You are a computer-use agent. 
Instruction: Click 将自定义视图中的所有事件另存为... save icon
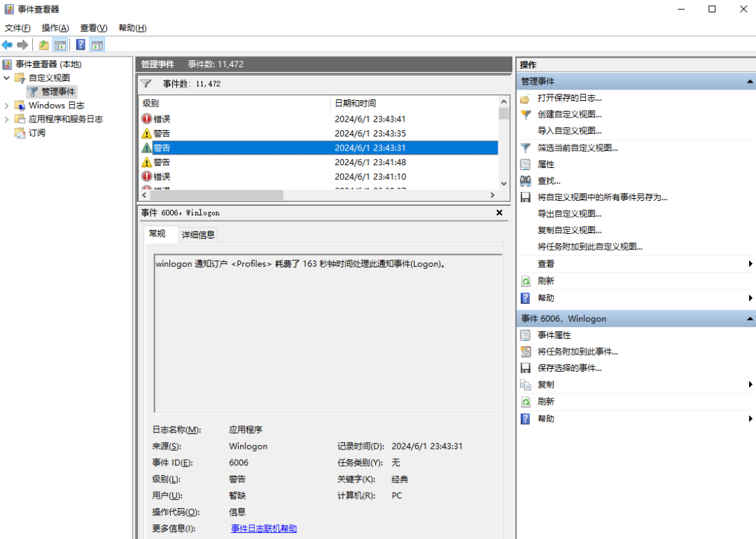click(526, 197)
